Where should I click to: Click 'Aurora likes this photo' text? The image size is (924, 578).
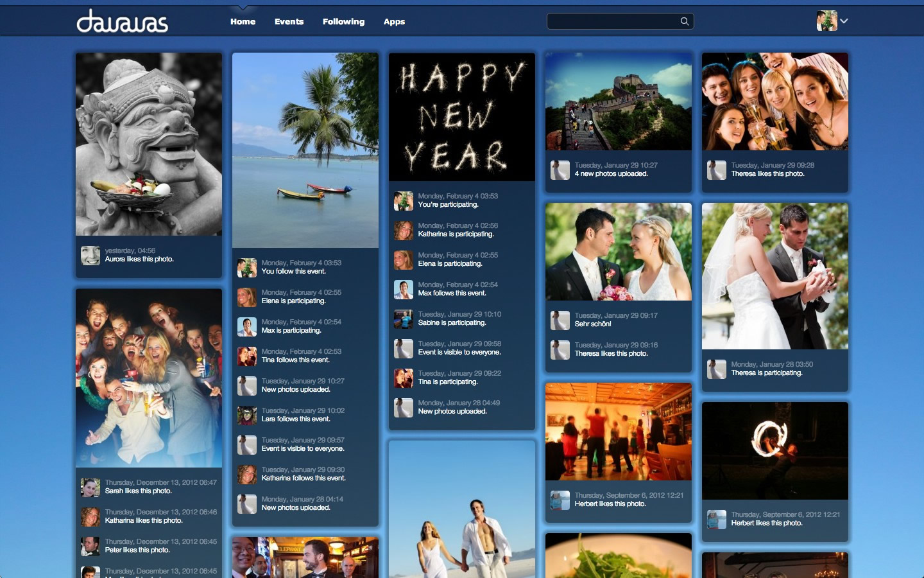click(x=139, y=259)
